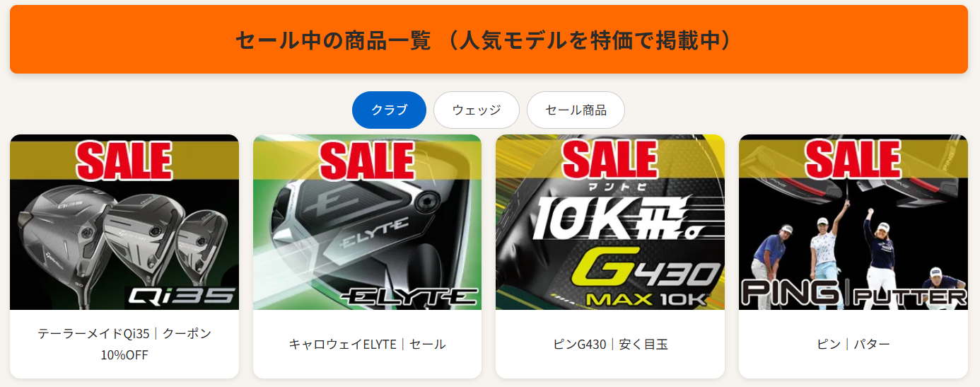Click the テーラーメイドQi35|クーポン10%OFF link
The width and height of the screenshot is (980, 387).
[x=124, y=344]
